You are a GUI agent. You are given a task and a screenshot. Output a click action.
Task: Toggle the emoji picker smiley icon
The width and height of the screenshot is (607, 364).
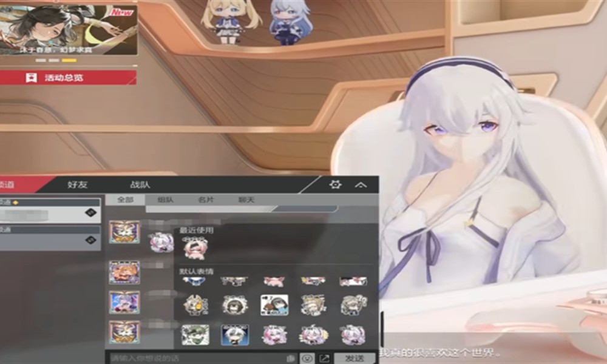(x=308, y=358)
